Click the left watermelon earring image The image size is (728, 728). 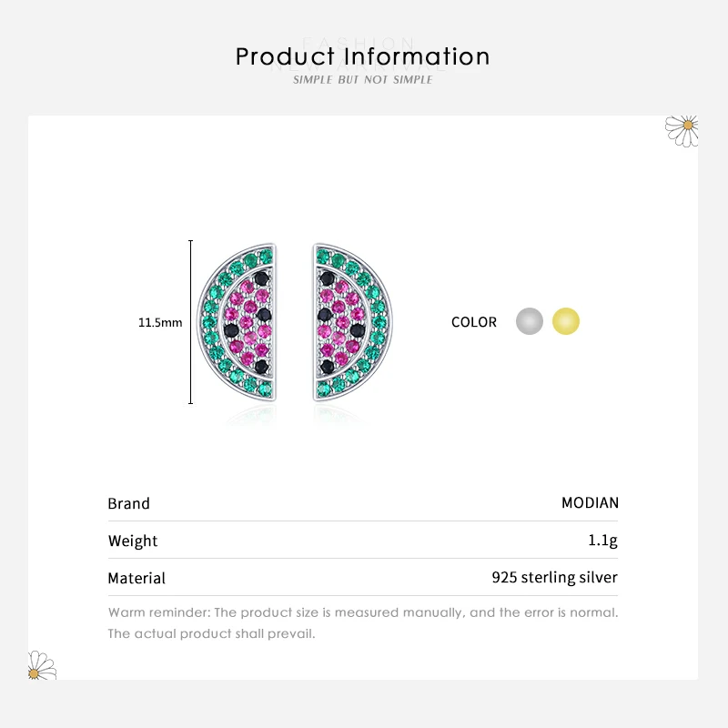(x=238, y=322)
